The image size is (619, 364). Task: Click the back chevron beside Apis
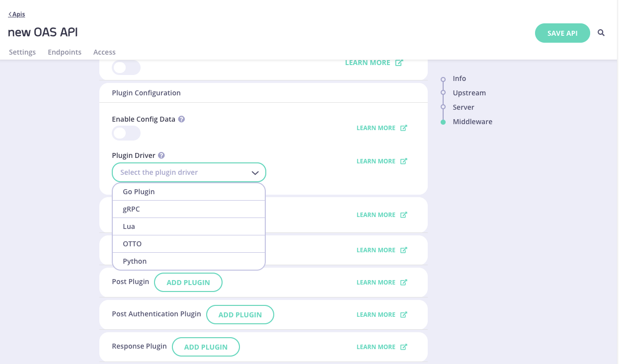tap(9, 14)
